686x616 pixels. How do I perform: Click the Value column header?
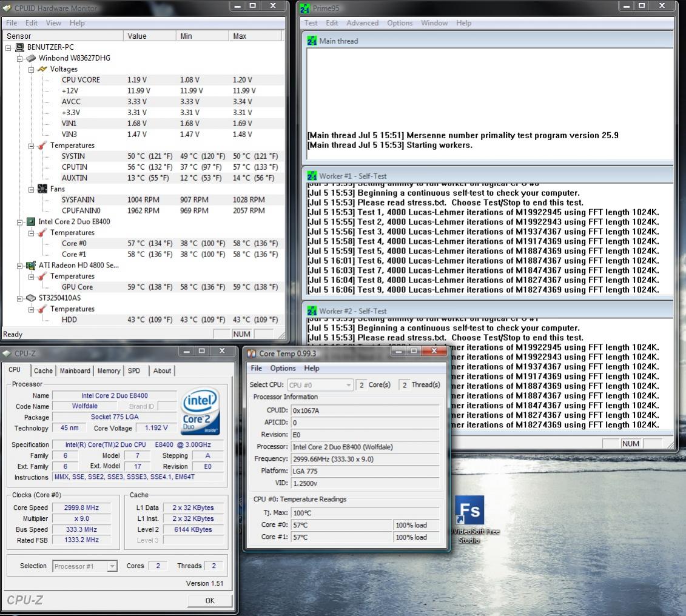pyautogui.click(x=150, y=36)
